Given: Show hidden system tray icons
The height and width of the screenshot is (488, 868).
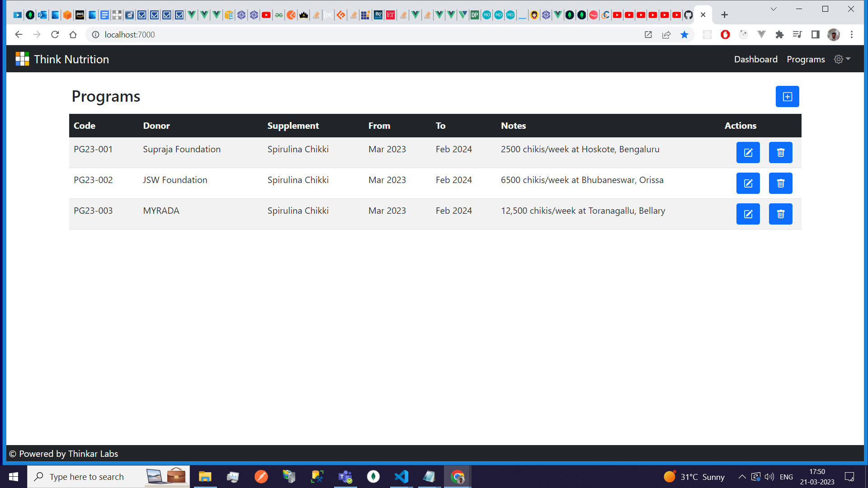Looking at the screenshot, I should click(742, 477).
